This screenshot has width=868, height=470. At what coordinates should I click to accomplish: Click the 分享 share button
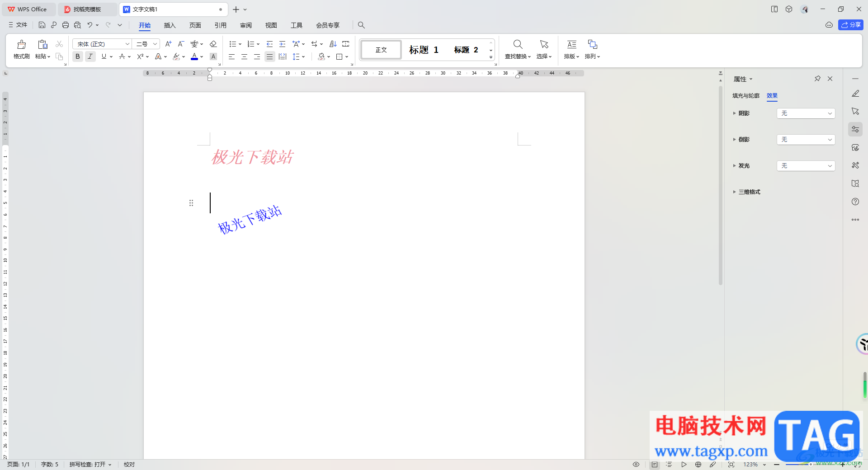click(x=851, y=25)
